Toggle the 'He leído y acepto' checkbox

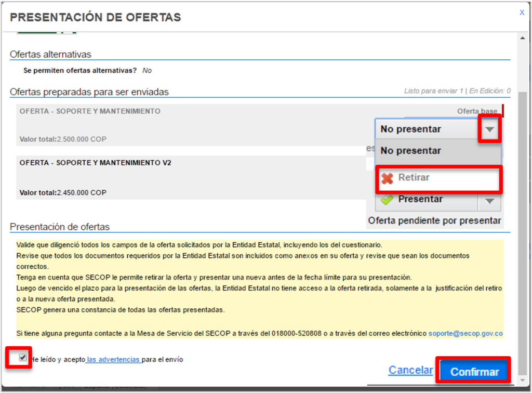click(x=22, y=358)
